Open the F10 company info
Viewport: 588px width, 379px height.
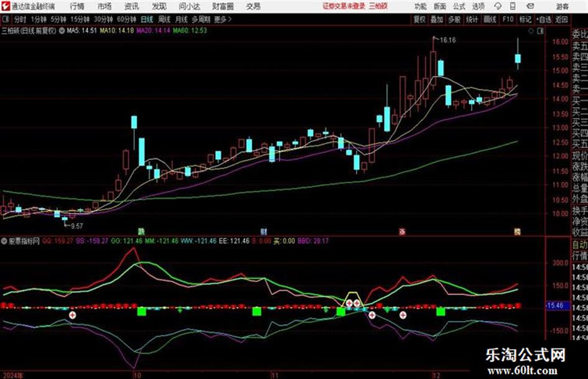pos(508,19)
